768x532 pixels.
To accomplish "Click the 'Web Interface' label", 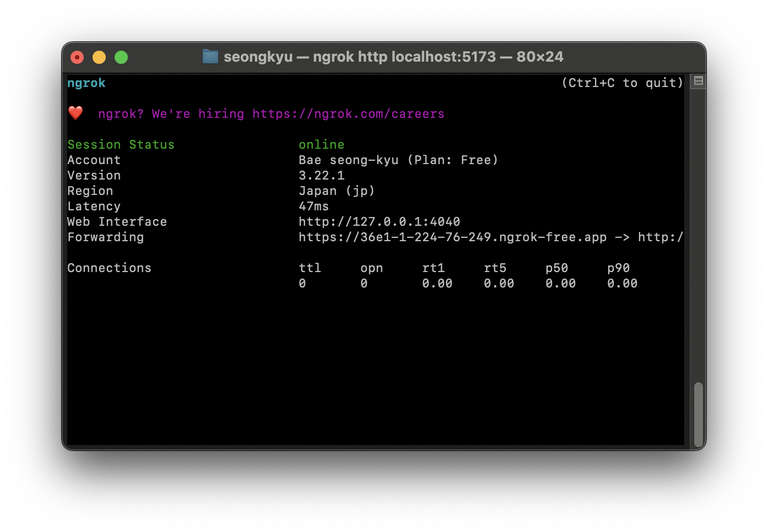I will click(117, 222).
